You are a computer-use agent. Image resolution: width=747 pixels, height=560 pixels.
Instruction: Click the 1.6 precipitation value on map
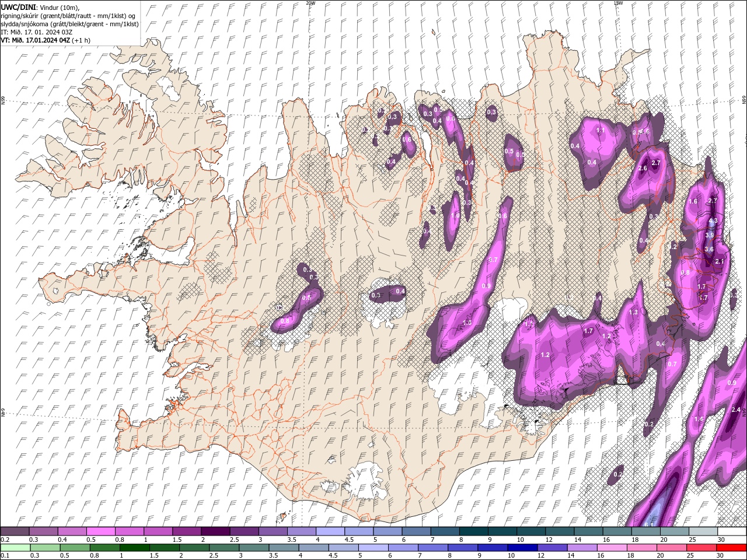point(693,201)
